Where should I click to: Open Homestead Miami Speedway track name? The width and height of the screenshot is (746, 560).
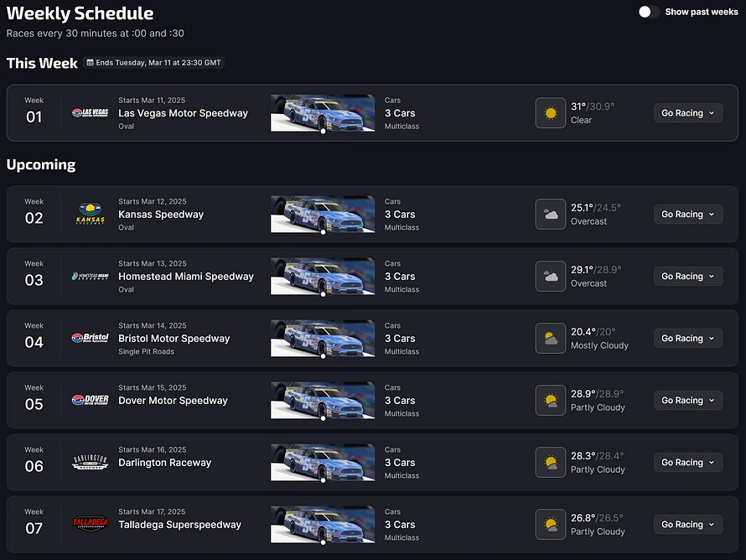point(185,277)
